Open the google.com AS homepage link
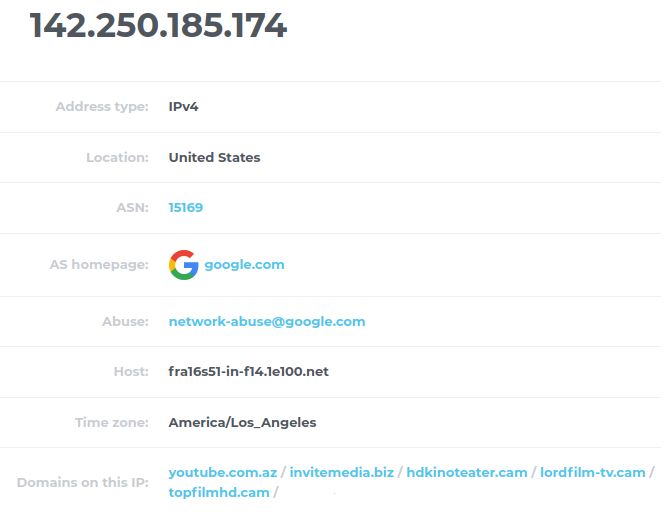The height and width of the screenshot is (512, 667). point(244,265)
